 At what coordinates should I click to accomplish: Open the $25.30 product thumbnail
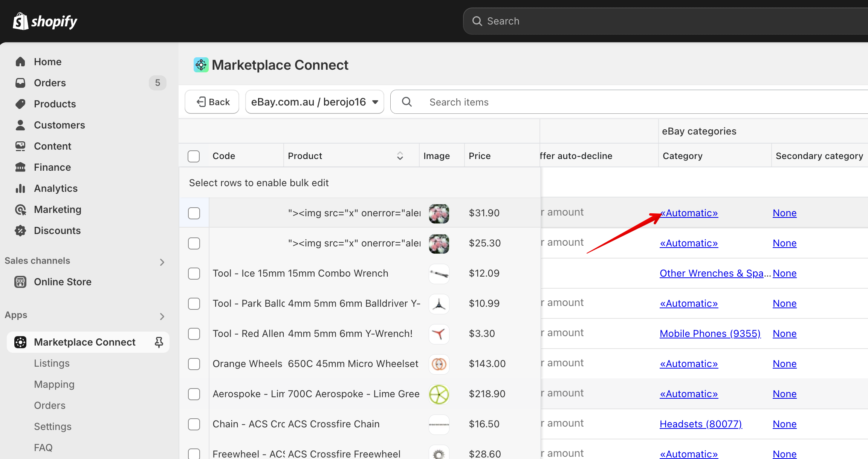point(439,243)
